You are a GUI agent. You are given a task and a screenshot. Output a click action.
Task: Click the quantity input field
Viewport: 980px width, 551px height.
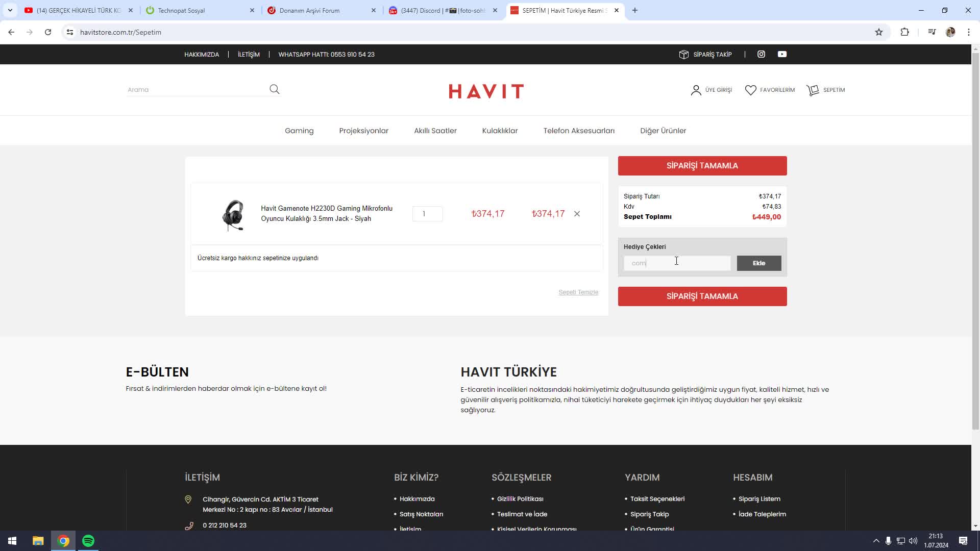pos(427,214)
